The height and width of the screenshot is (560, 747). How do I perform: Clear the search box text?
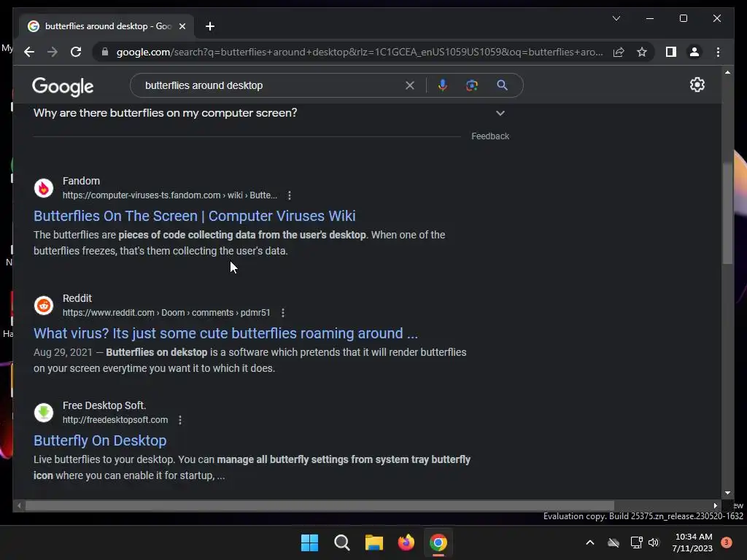410,85
